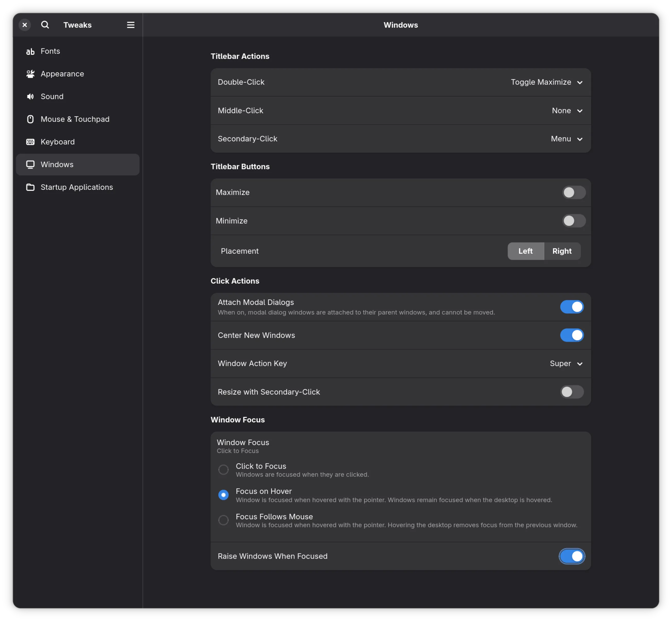Set button placement to Left
The image size is (672, 621).
(x=525, y=251)
